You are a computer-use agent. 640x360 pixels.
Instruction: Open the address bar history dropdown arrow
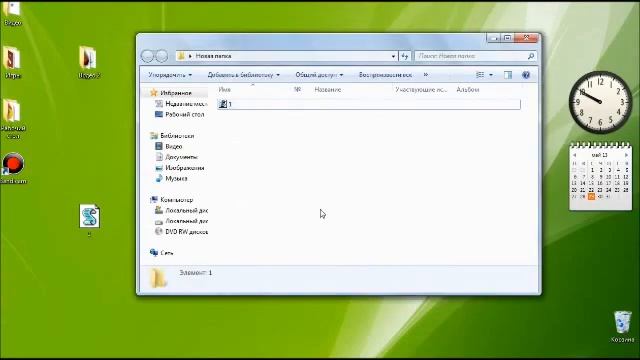(x=393, y=56)
